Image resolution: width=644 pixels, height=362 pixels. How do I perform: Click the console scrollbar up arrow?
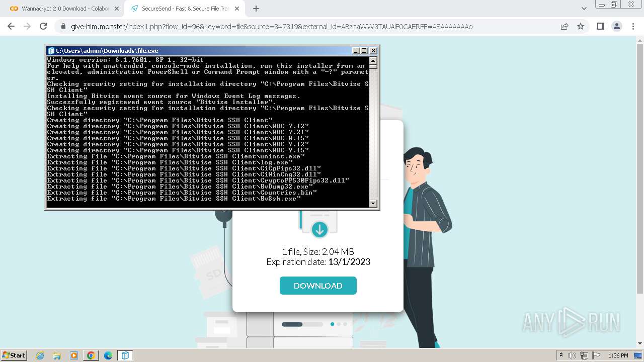click(373, 60)
